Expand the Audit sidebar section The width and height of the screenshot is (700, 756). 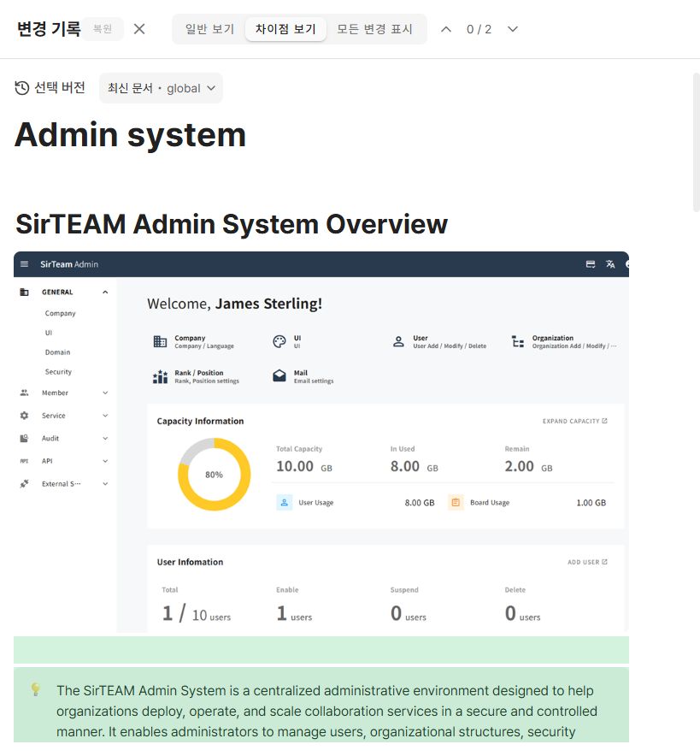click(105, 438)
